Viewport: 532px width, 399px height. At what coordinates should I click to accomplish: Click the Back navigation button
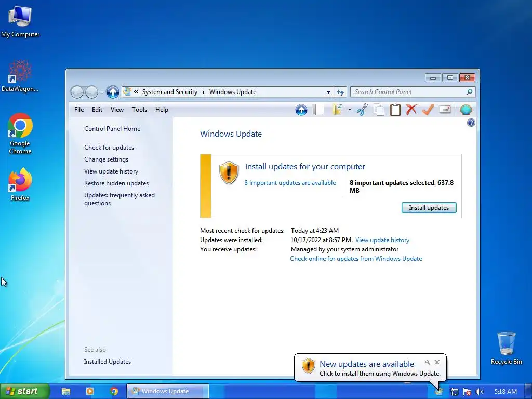tap(77, 92)
